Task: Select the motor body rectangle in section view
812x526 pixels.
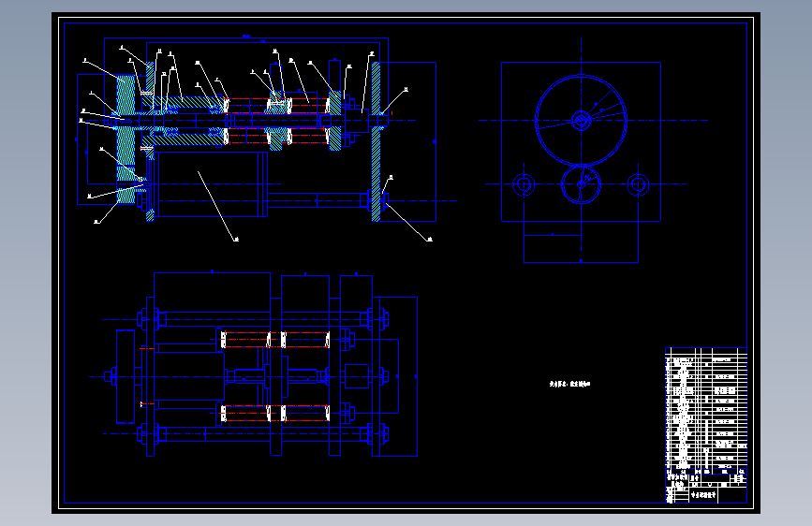Action: (x=209, y=183)
